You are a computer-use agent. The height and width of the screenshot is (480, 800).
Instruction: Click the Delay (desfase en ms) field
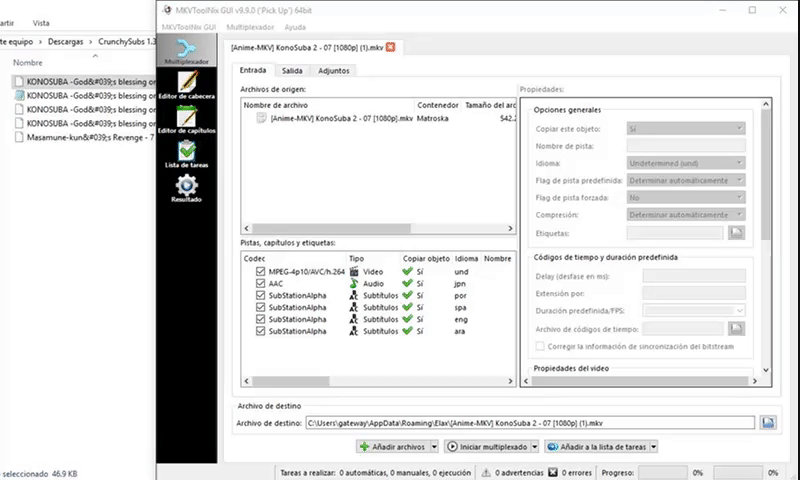click(694, 276)
